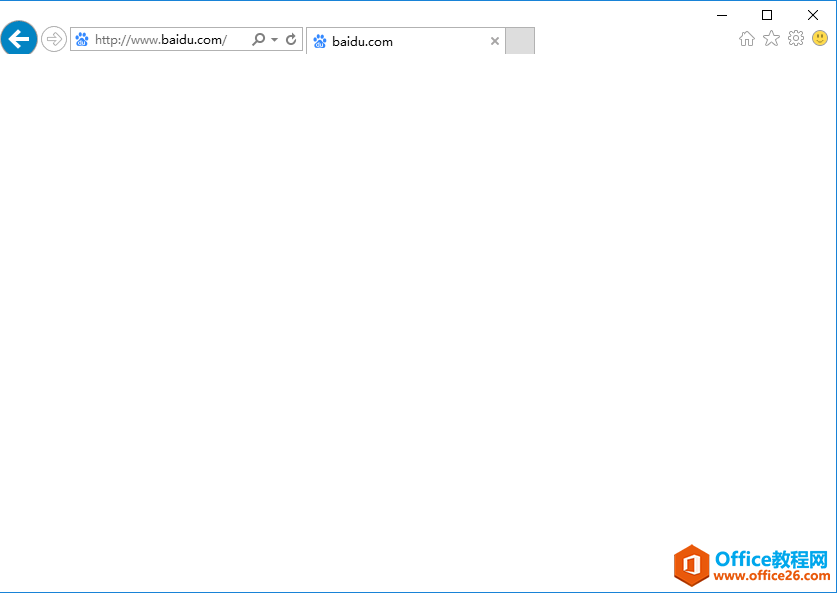Click the orange Office logo watermark

691,565
